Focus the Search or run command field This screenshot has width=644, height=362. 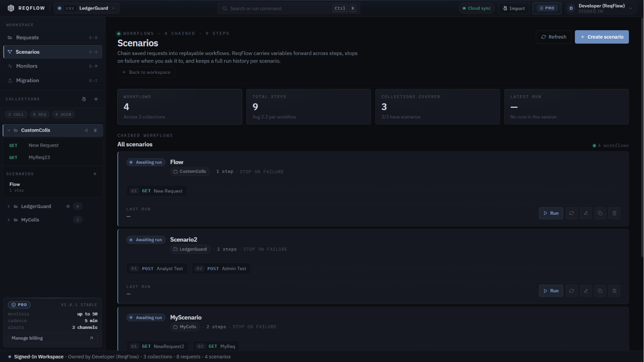[x=288, y=8]
